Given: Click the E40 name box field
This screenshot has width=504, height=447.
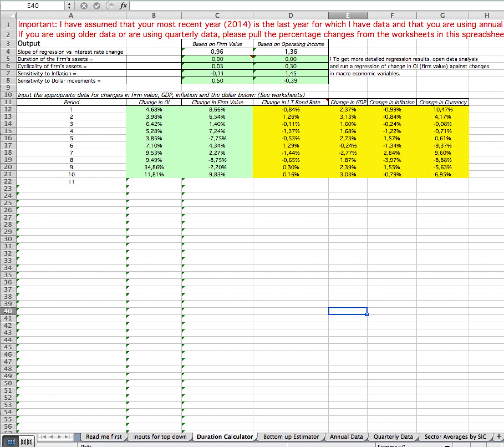Looking at the screenshot, I should 33,6.
